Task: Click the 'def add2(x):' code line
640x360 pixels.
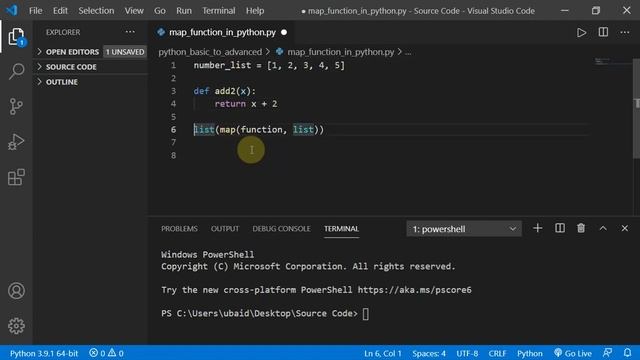Action: pos(224,91)
